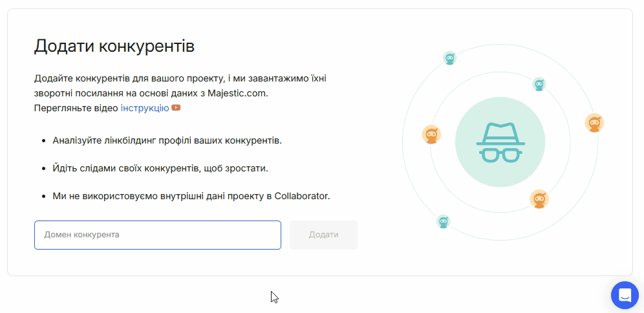Viewport: 644px width, 313px height.
Task: Click the Домен конкурента input field
Action: (158, 235)
